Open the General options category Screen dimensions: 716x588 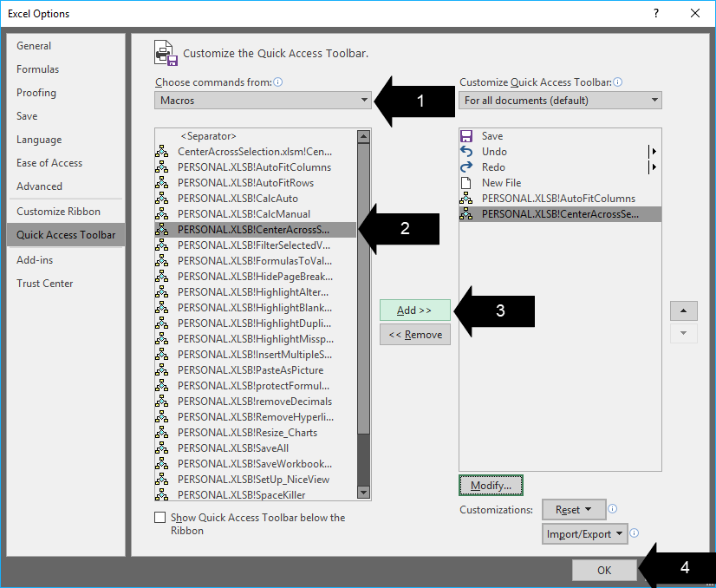(x=66, y=46)
